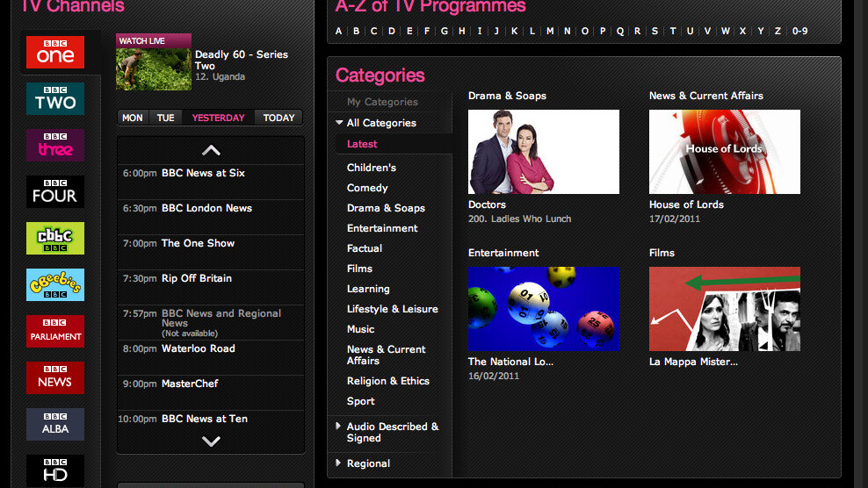
Task: Click the A letter in A-Z
Action: tap(338, 31)
